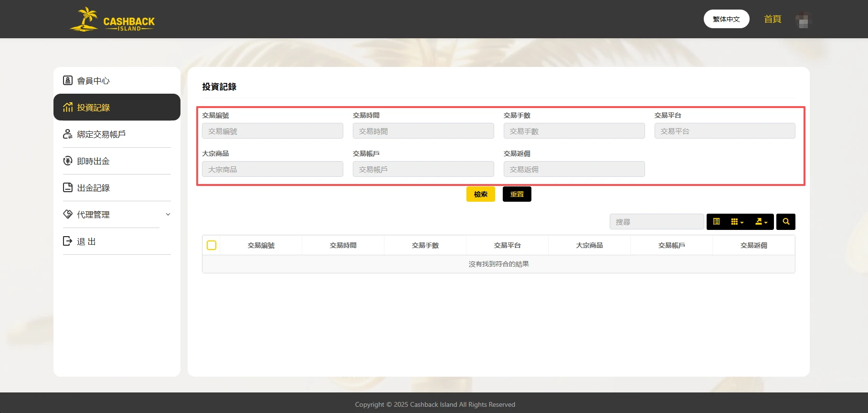Click the 出金記錄 withdrawal record icon
This screenshot has width=868, height=413.
[68, 187]
